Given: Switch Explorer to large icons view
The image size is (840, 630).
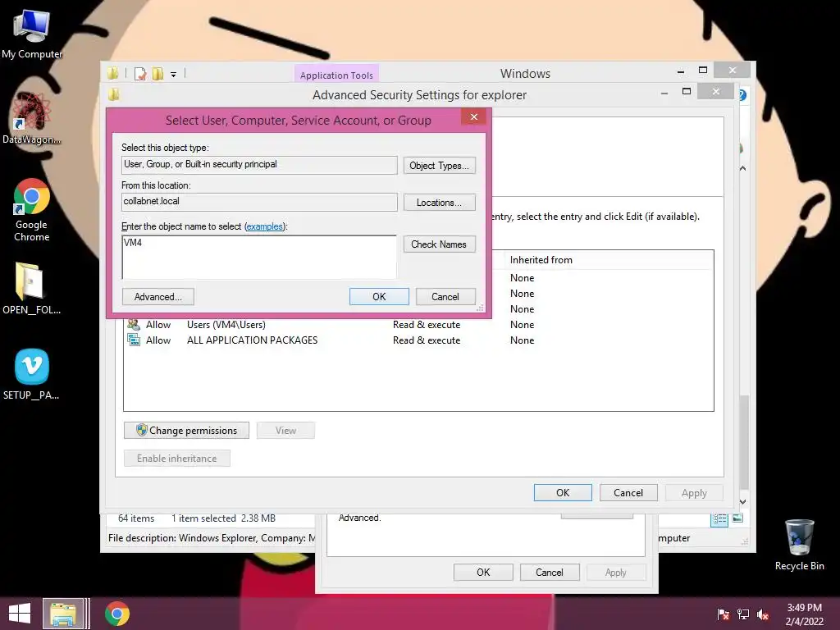Looking at the screenshot, I should point(737,518).
